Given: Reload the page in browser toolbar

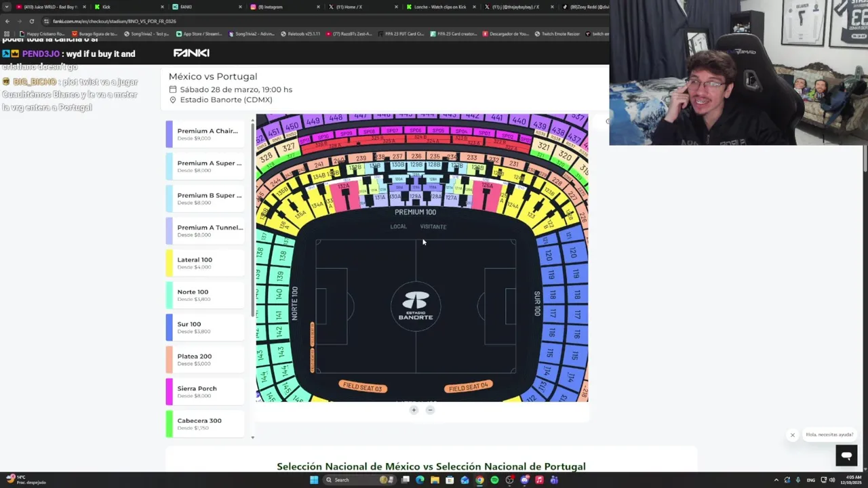Looking at the screenshot, I should tap(31, 21).
